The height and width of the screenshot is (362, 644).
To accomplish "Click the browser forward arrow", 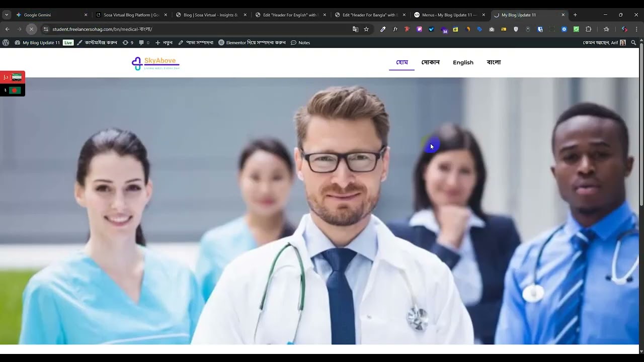I will pyautogui.click(x=19, y=29).
